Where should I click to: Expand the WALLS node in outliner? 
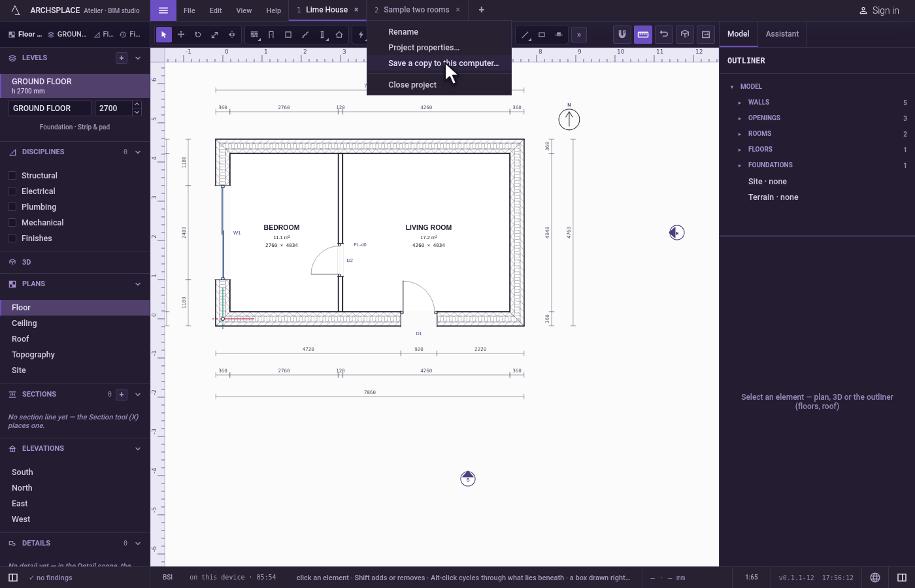[x=740, y=103]
